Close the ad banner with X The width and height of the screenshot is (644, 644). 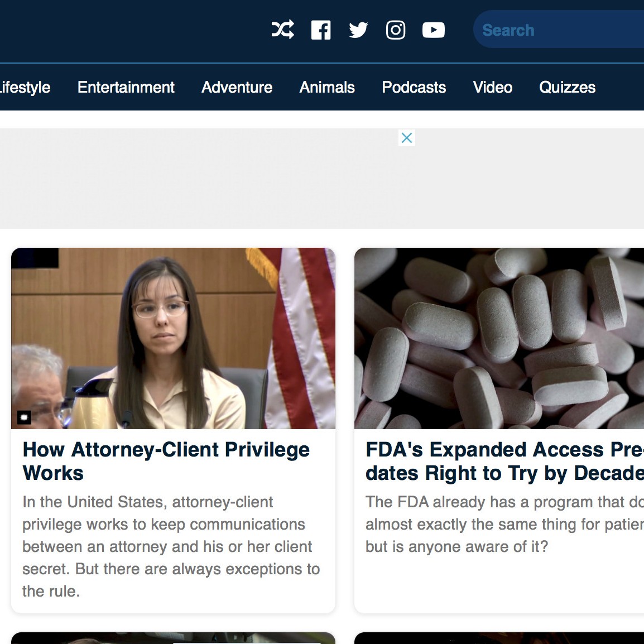click(407, 138)
